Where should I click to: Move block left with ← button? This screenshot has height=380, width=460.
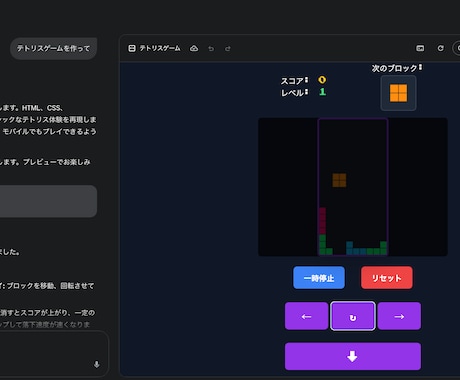click(306, 316)
